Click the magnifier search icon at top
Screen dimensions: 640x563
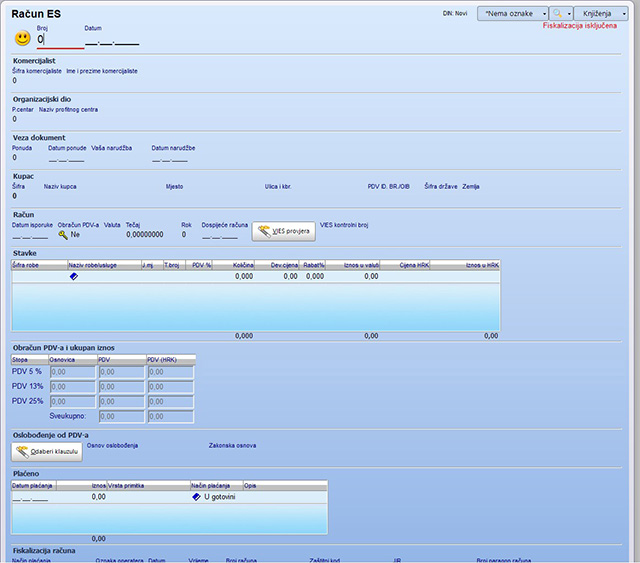pyautogui.click(x=557, y=14)
